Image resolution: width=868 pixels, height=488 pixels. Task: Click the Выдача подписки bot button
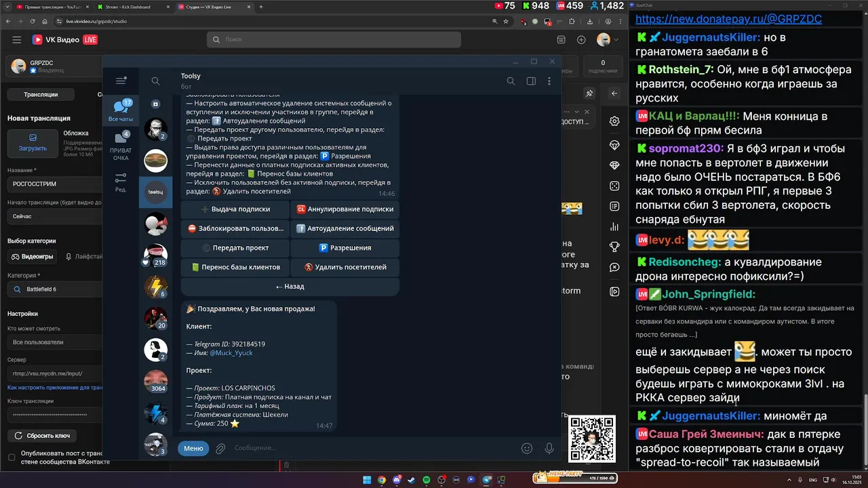point(235,209)
